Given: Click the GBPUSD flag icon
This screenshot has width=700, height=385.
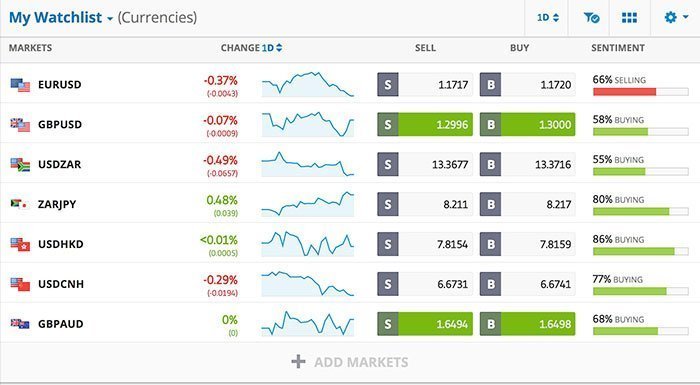Looking at the screenshot, I should coord(20,125).
